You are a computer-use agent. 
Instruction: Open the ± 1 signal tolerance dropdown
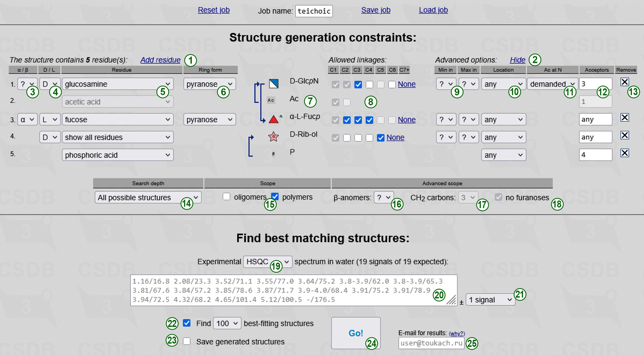pyautogui.click(x=491, y=300)
